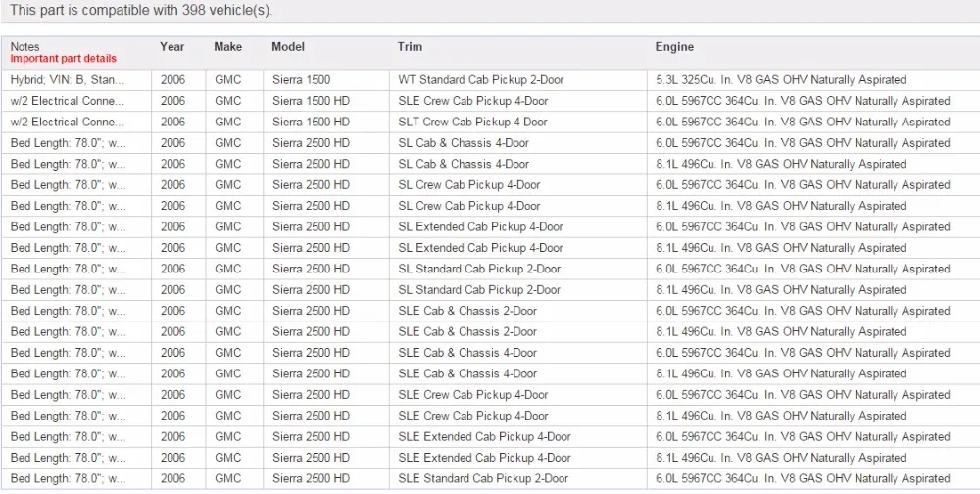Select the 5.3L 325Cu. In. V8 engine cell
The width and height of the screenshot is (980, 494).
click(x=781, y=80)
